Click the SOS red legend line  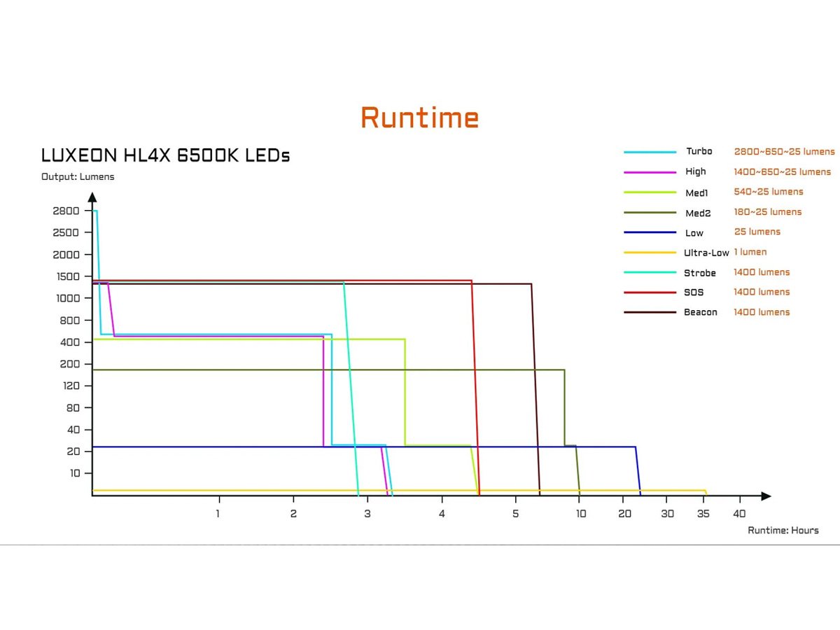pyautogui.click(x=650, y=293)
